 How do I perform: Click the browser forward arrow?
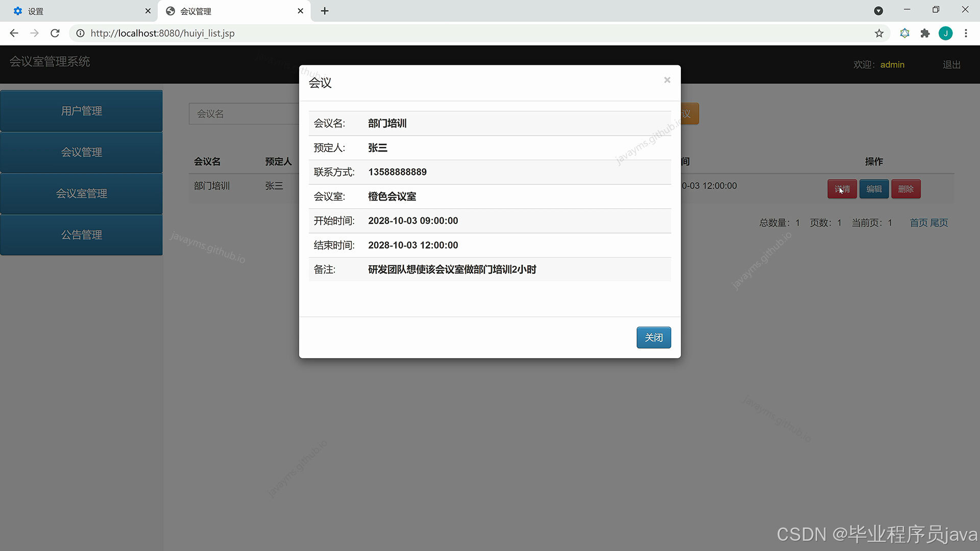coord(34,33)
